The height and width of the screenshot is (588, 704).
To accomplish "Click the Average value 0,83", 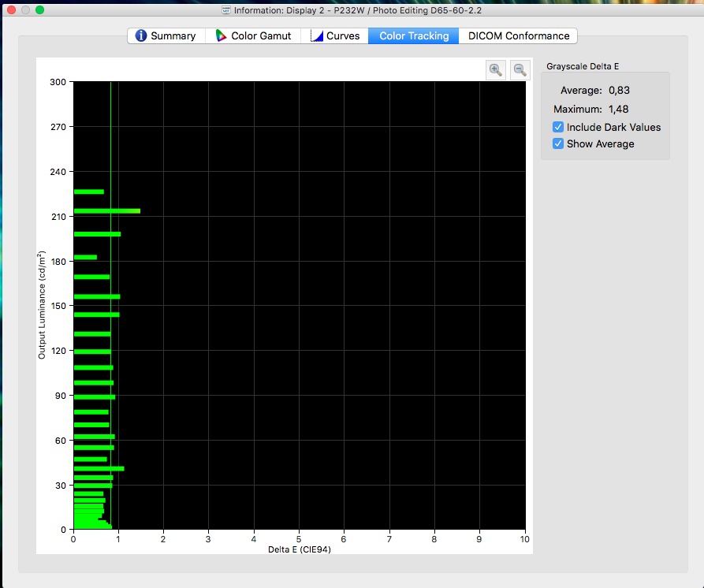I will pyautogui.click(x=619, y=91).
